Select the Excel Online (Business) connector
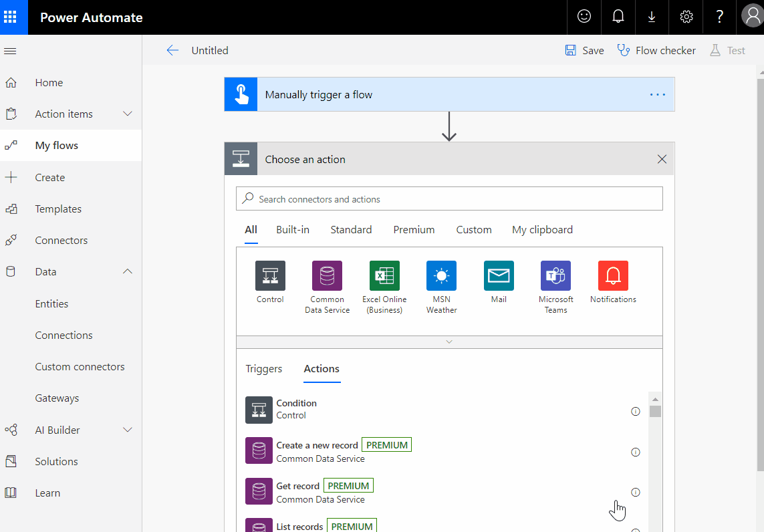This screenshot has height=532, width=764. (384, 276)
